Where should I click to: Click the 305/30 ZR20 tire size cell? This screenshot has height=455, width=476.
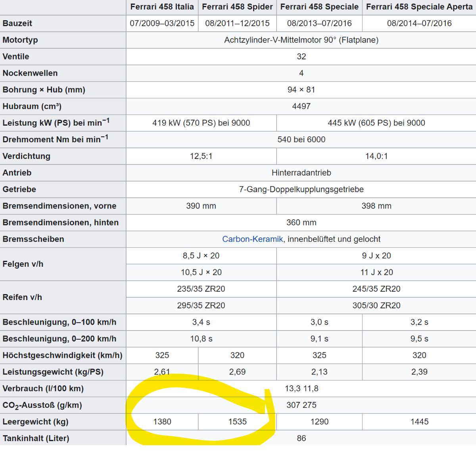pos(376,306)
